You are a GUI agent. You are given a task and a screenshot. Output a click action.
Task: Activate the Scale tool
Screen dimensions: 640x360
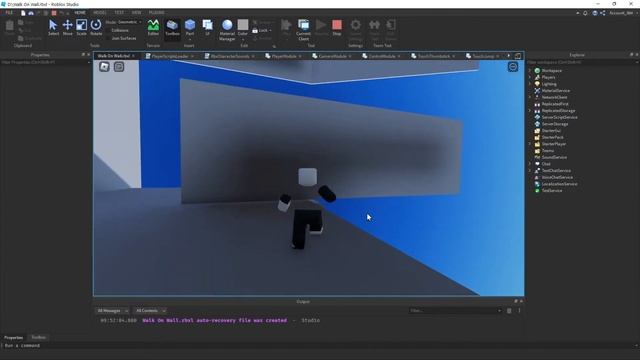coord(82,28)
